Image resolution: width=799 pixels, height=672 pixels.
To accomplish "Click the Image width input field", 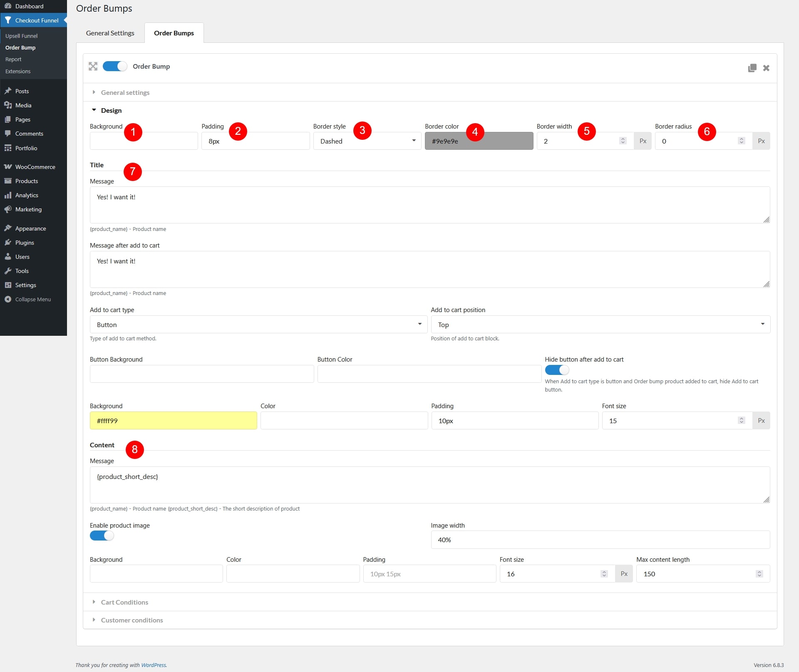I will [x=600, y=540].
